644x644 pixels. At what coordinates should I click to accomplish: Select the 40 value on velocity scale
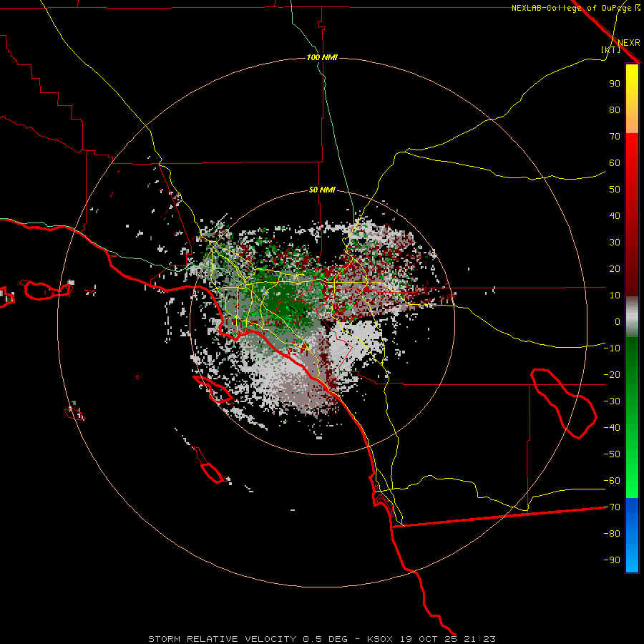pyautogui.click(x=615, y=216)
